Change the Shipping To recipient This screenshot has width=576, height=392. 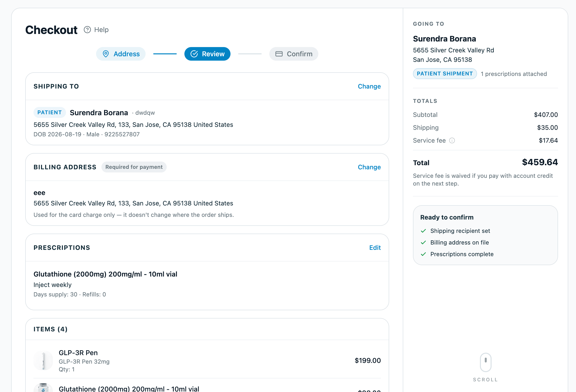click(369, 86)
